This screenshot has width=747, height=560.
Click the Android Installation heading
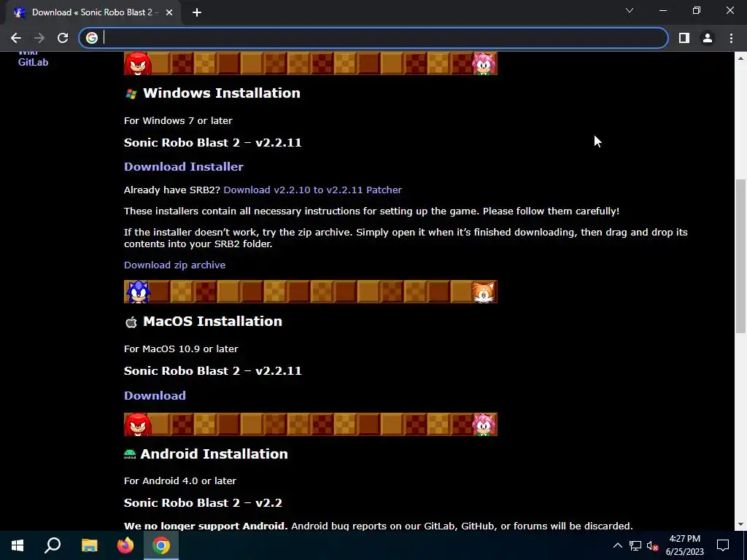tap(214, 454)
